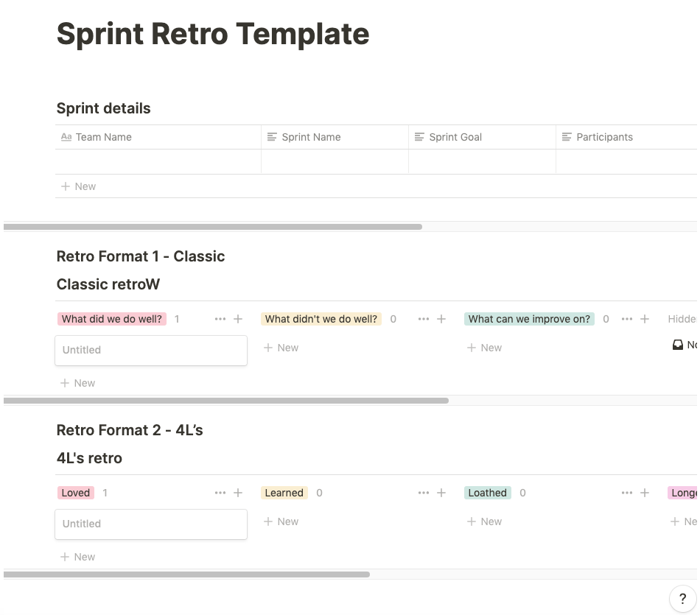700x615 pixels.
Task: Click the plus icon beside "What did we do well?"
Action: (238, 319)
